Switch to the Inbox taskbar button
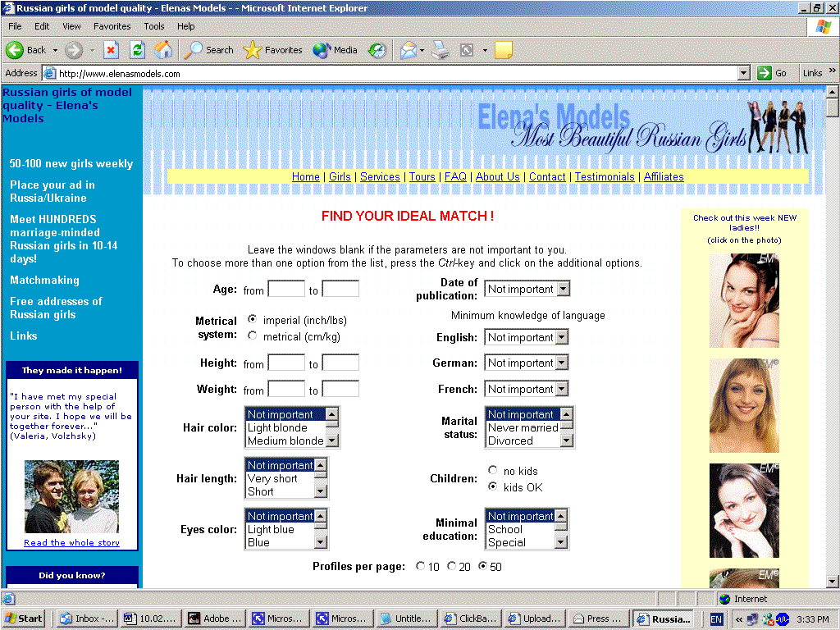Image resolution: width=840 pixels, height=630 pixels. (87, 619)
